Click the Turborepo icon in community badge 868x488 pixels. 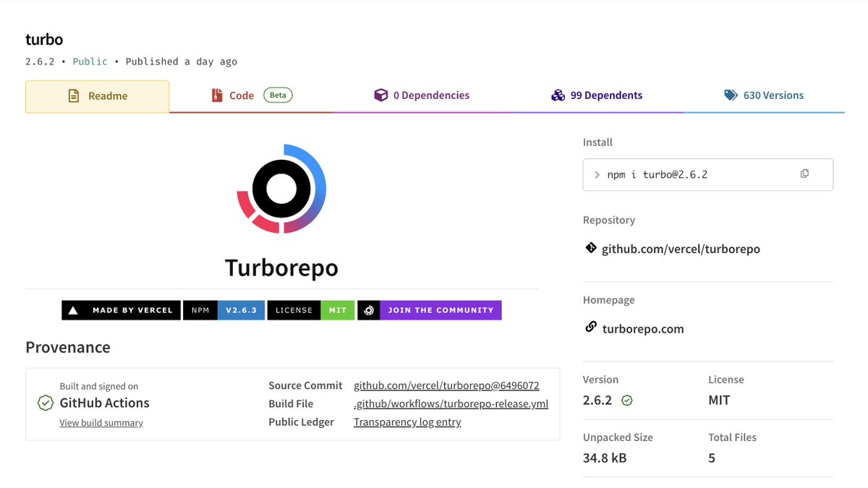[x=368, y=310]
